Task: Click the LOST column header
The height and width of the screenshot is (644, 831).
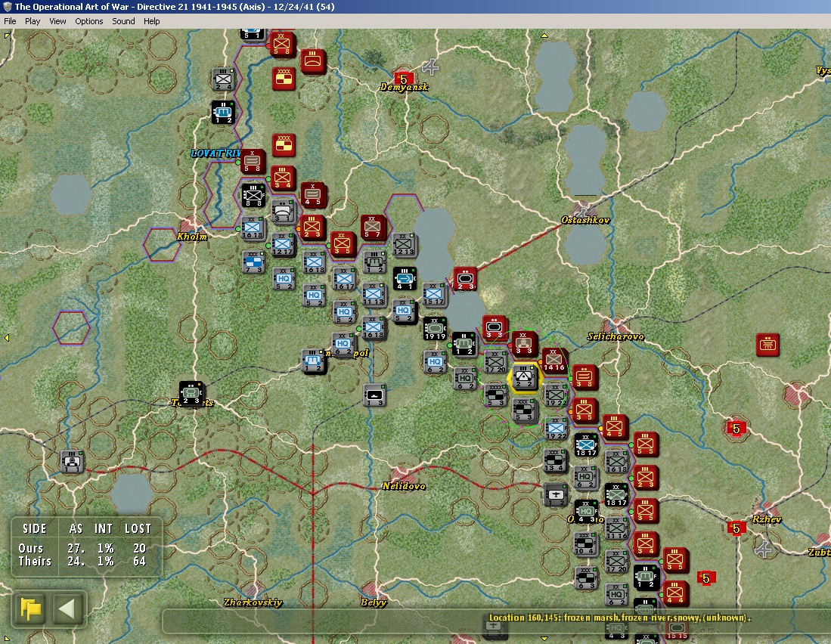Action: point(138,528)
